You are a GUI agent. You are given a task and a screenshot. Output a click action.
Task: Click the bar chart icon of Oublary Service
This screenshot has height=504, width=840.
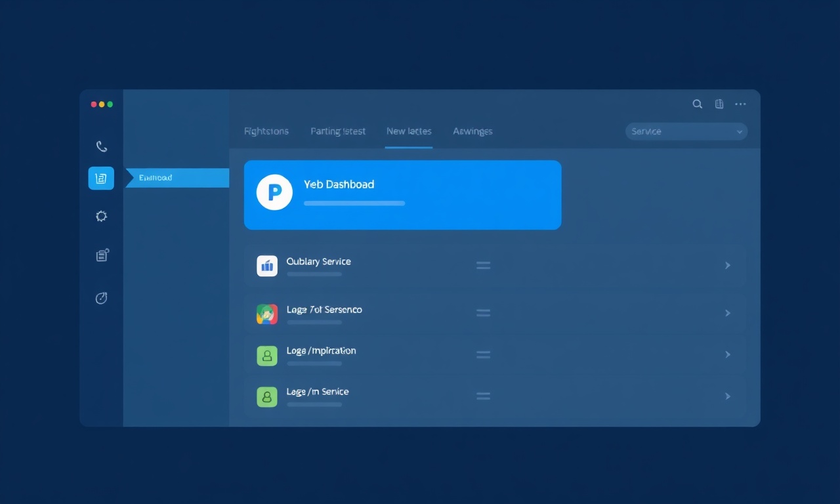pos(267,266)
